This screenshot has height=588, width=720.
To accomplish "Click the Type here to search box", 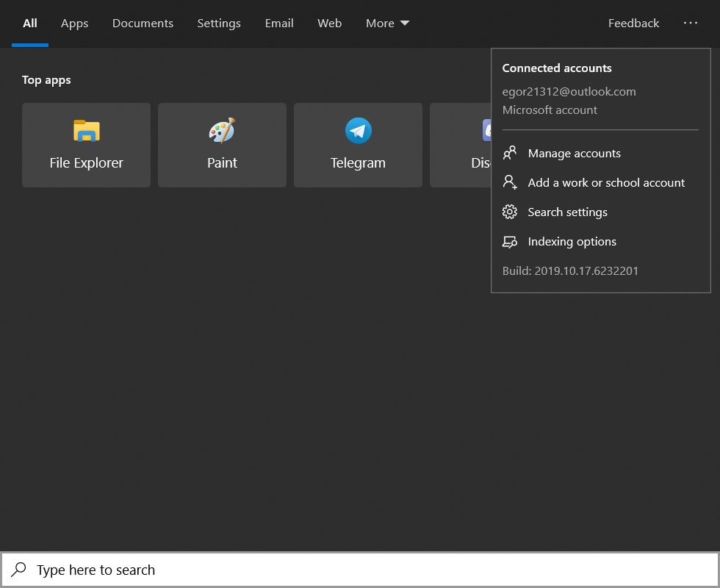I will click(360, 569).
